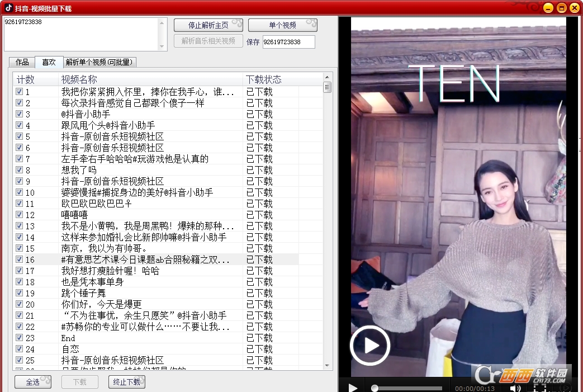Screen dimensions: 583x392
Task: Maximize the window with the title bar button
Action: click(x=562, y=8)
